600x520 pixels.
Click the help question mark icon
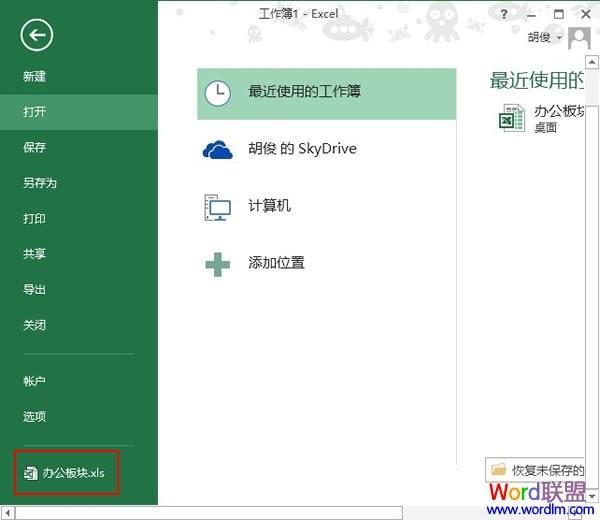coord(504,15)
